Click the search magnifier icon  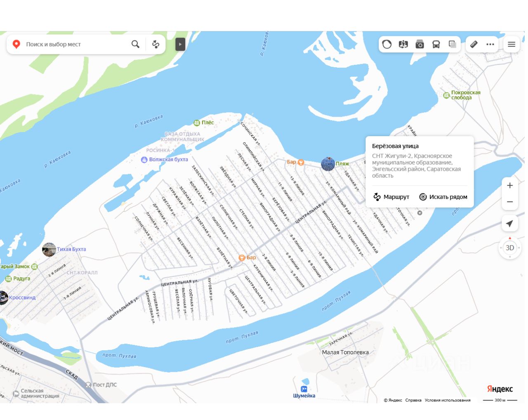(135, 44)
